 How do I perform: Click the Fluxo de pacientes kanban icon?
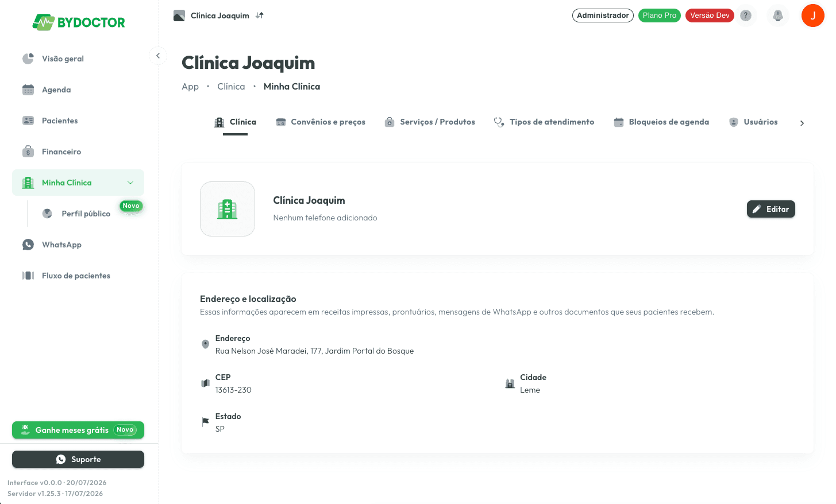(x=28, y=276)
